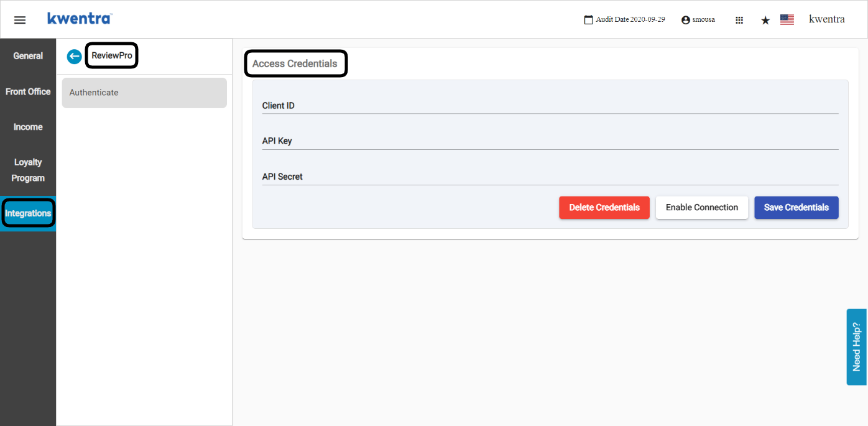The image size is (868, 426).
Task: Open the Need Help? side tab
Action: pyautogui.click(x=857, y=347)
